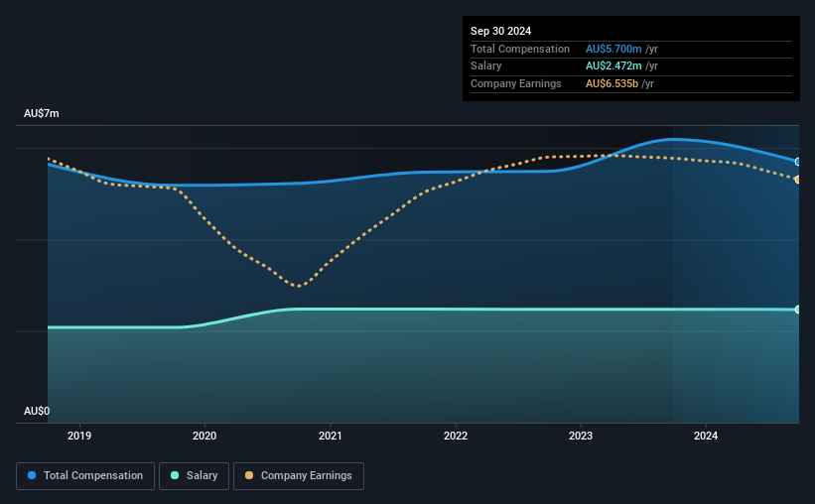Select the Company Earnings endpoint marker
This screenshot has width=815, height=504.
798,180
